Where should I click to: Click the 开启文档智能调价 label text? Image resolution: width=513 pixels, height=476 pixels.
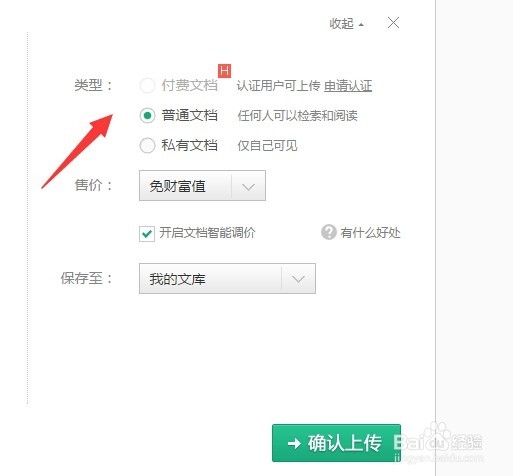pos(207,233)
